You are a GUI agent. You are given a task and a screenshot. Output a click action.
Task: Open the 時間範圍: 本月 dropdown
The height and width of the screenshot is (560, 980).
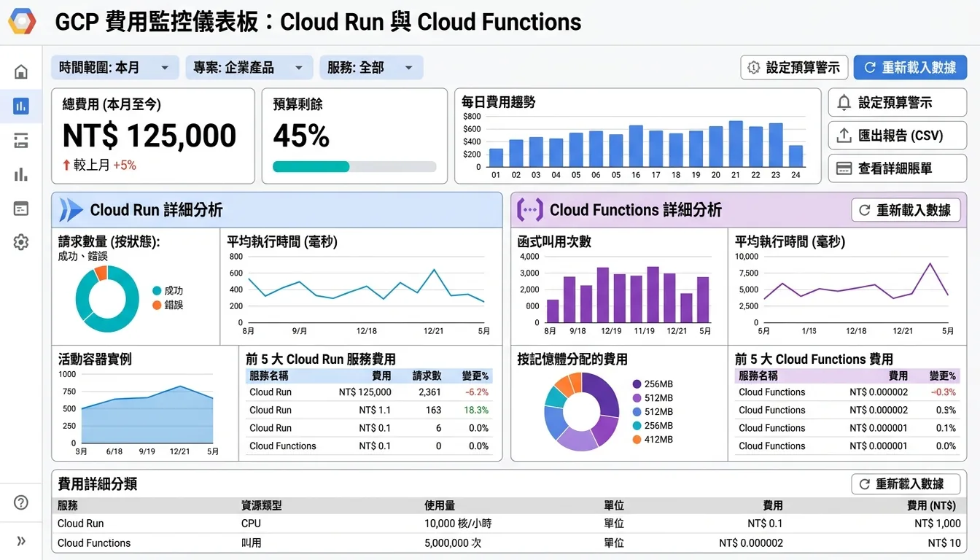[x=115, y=68]
